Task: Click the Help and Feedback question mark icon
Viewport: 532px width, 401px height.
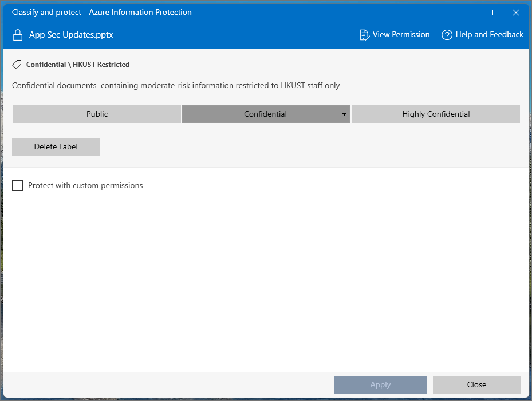Action: [x=447, y=35]
